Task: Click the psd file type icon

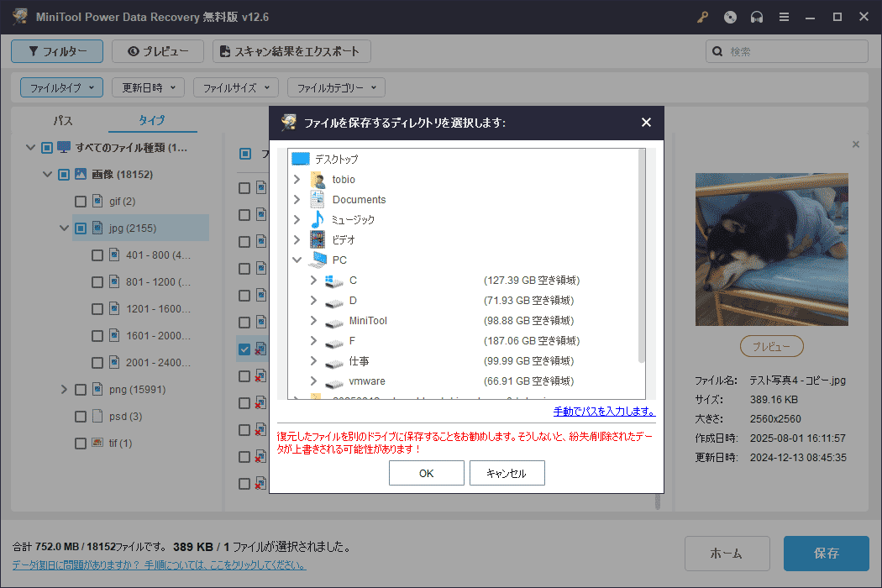Action: (x=97, y=417)
